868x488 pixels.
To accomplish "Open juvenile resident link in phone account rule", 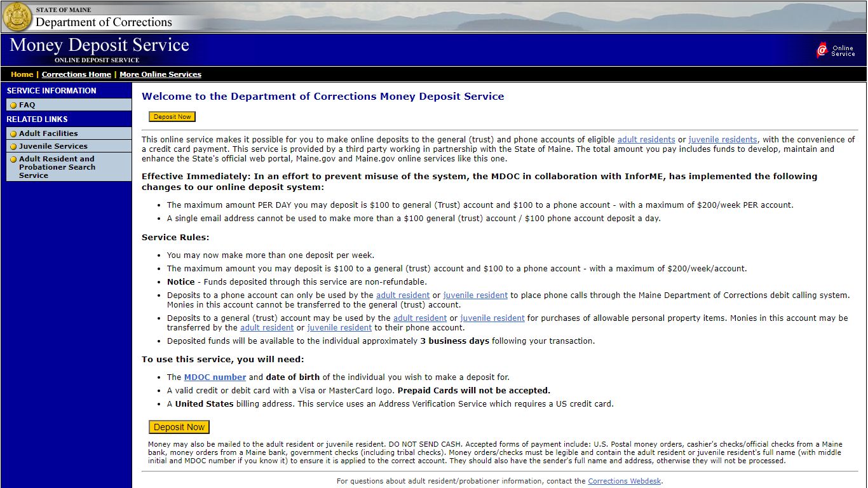I will [475, 295].
